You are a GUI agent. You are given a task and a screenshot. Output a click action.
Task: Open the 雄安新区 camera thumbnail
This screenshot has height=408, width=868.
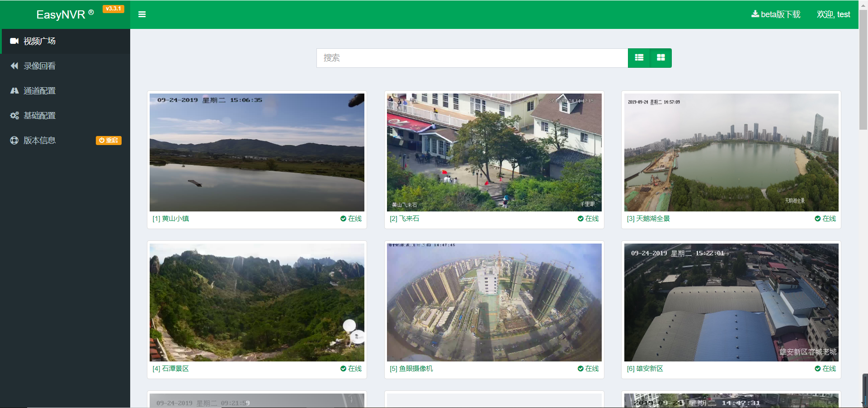pos(731,303)
